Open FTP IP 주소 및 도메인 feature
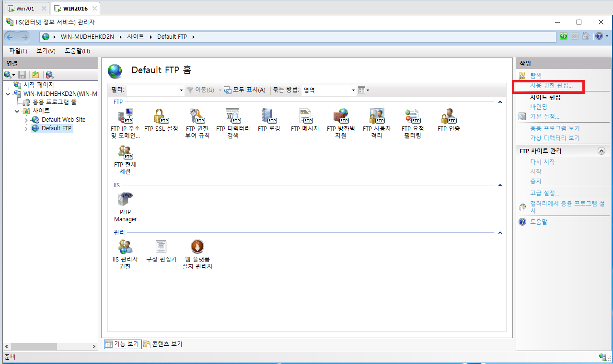 [x=125, y=123]
